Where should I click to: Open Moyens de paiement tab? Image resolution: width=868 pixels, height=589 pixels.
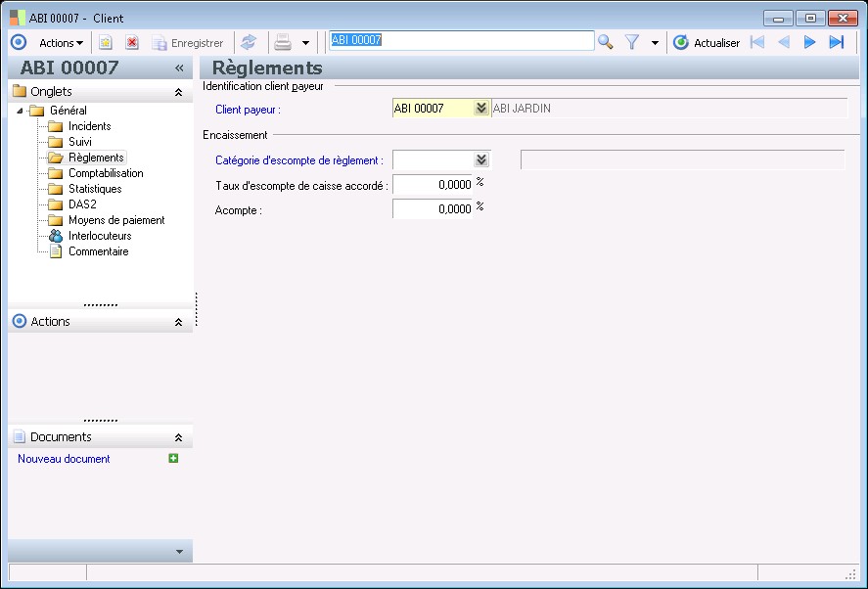pos(116,220)
